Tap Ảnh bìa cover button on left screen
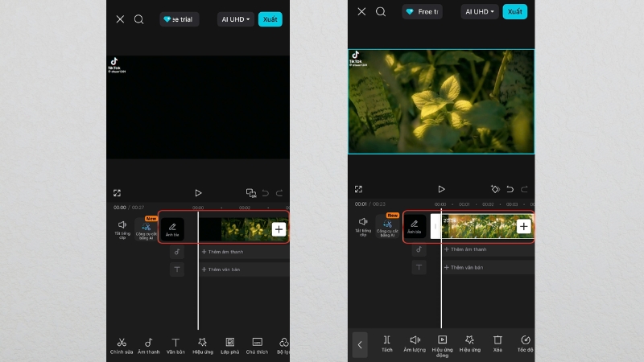The width and height of the screenshot is (644, 362). coord(172,229)
